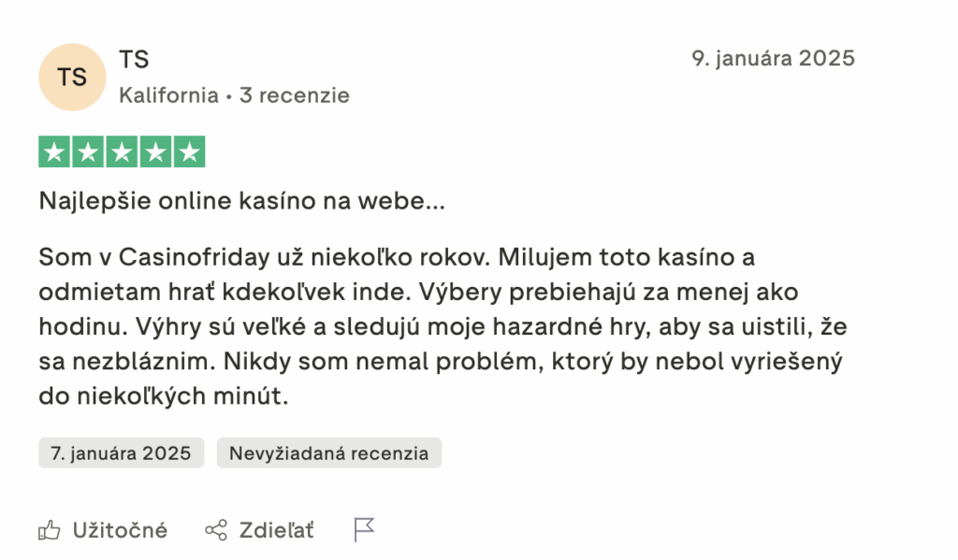
Task: Open the TS reviewer avatar
Action: coord(72,77)
